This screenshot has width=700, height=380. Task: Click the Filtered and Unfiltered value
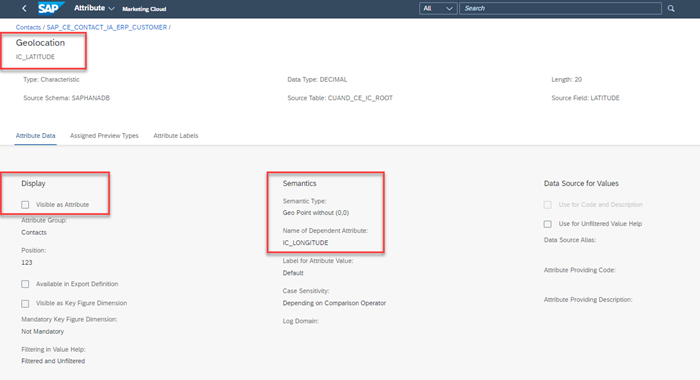coord(53,361)
